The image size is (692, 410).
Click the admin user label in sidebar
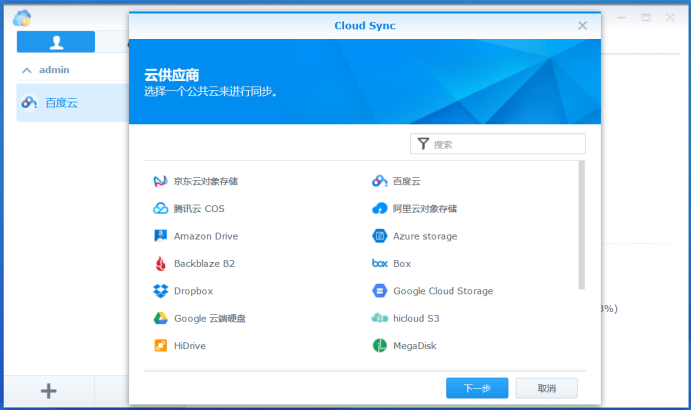click(54, 70)
